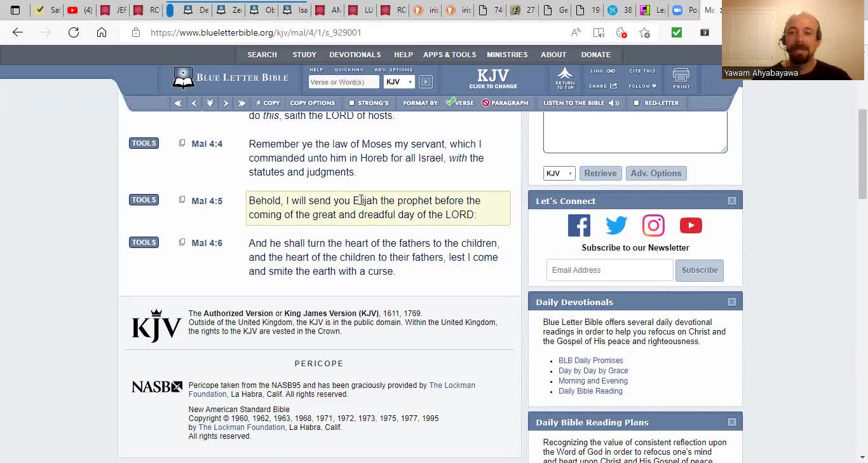Viewport: 868px width, 463px height.
Task: Click copy icon beside Mal 4:4
Action: point(182,143)
